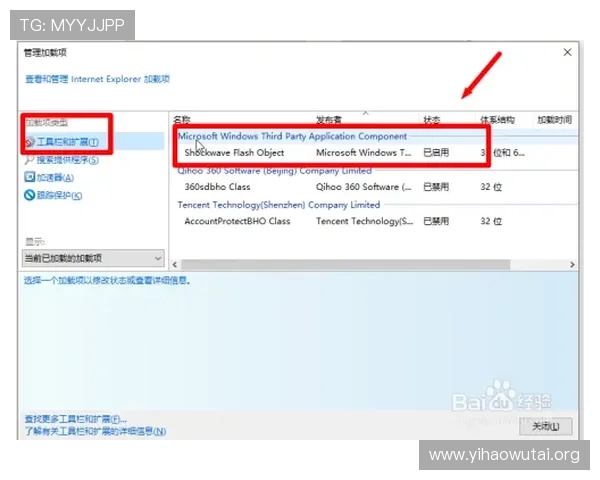Click 已禁用 status of AccountProtectBHO Class
Image resolution: width=600 pixels, height=480 pixels.
436,221
